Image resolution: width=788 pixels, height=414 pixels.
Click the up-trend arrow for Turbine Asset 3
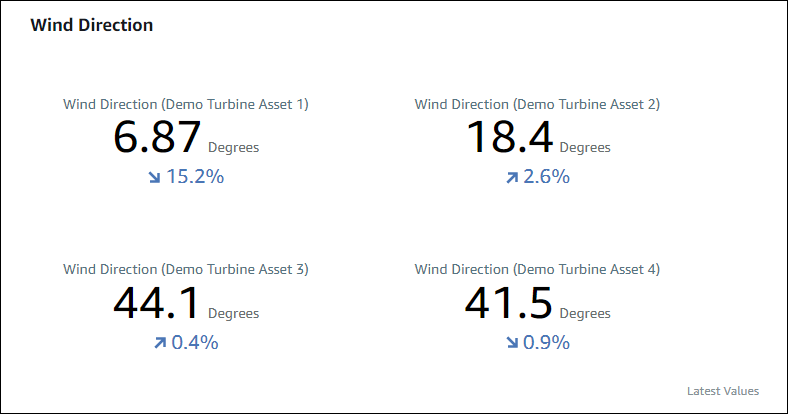tap(159, 343)
